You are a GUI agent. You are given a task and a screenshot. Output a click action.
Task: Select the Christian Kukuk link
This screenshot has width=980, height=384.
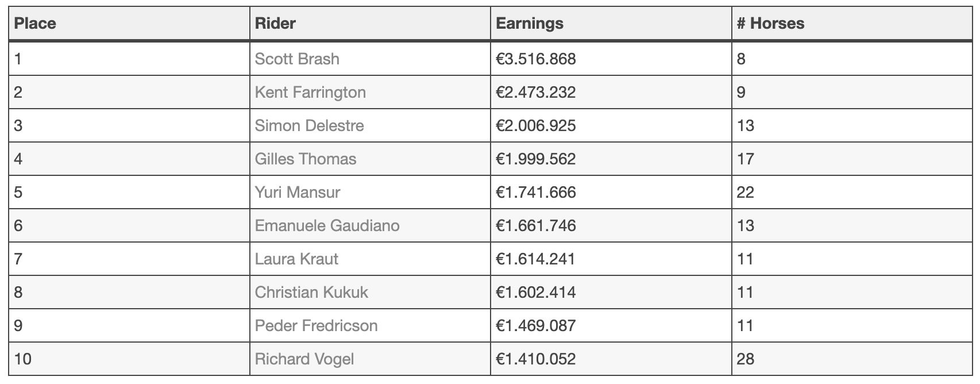point(311,292)
